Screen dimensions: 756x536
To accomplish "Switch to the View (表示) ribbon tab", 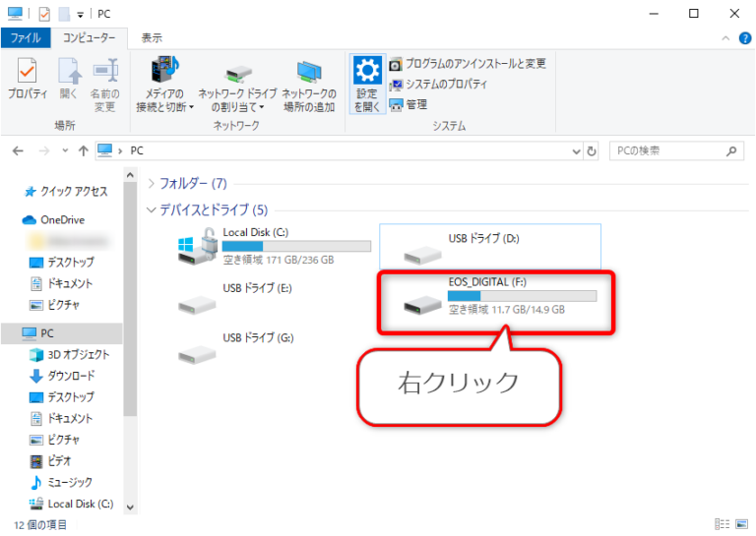I will coord(152,38).
